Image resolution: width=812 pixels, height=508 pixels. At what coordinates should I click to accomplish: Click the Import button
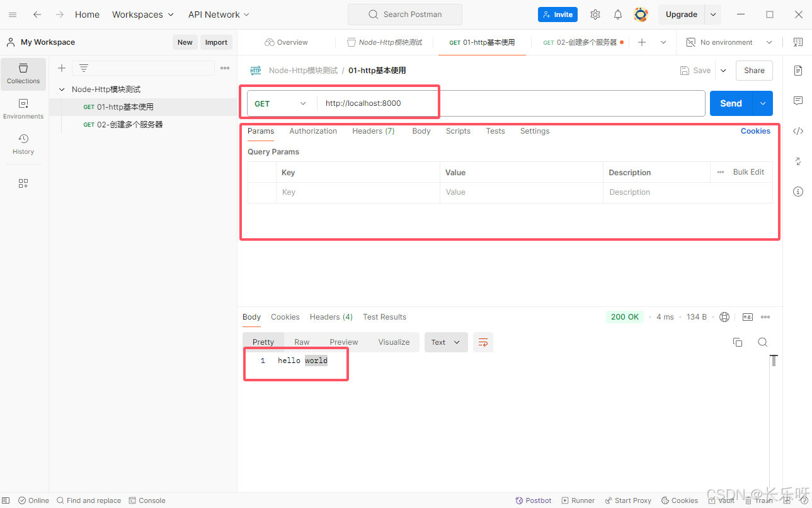pos(216,42)
